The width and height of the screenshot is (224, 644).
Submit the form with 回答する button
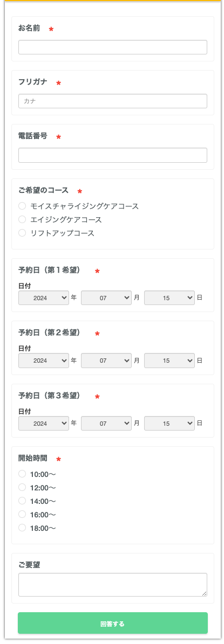[x=113, y=624]
